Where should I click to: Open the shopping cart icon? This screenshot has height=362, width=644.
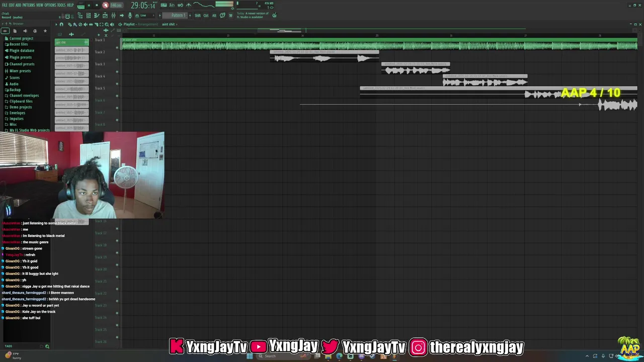point(230,16)
